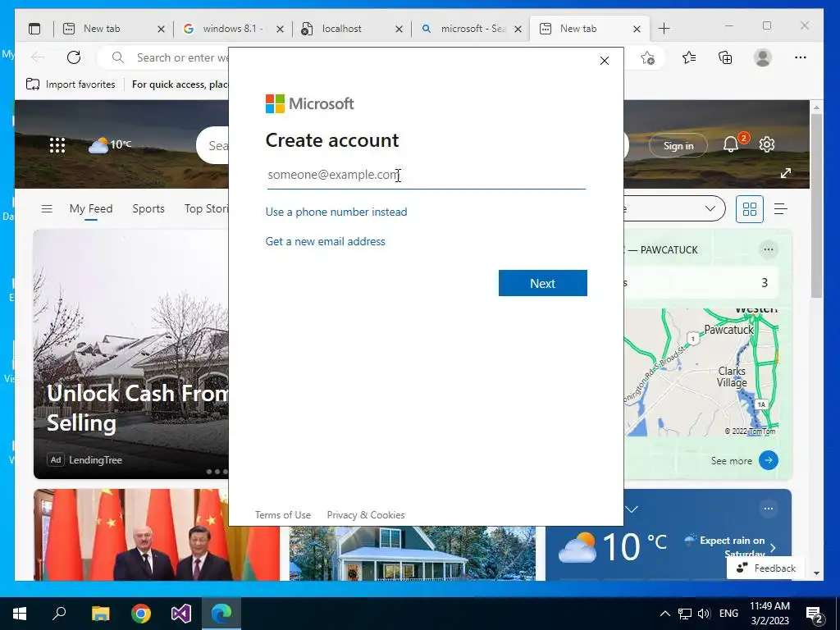
Task: Switch to first New tab
Action: click(113, 29)
